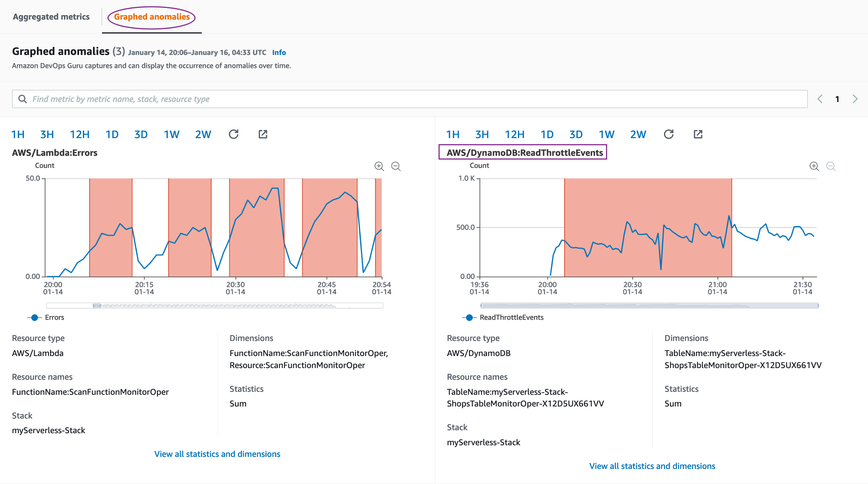
Task: View all statistics for DynamoDB metric
Action: pos(652,466)
